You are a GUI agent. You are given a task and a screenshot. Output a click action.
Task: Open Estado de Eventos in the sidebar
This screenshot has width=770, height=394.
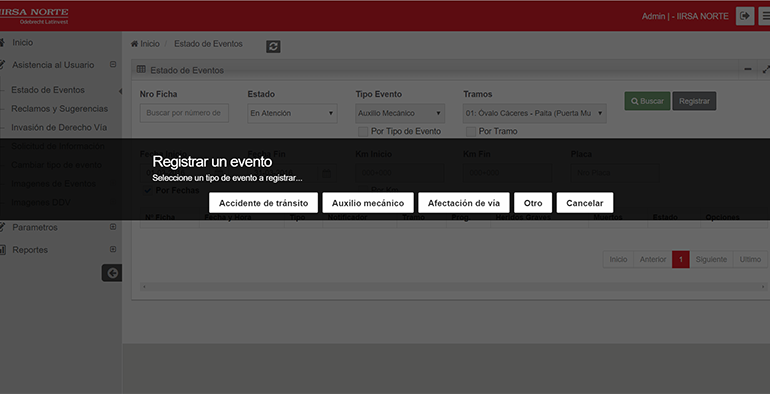(x=48, y=90)
